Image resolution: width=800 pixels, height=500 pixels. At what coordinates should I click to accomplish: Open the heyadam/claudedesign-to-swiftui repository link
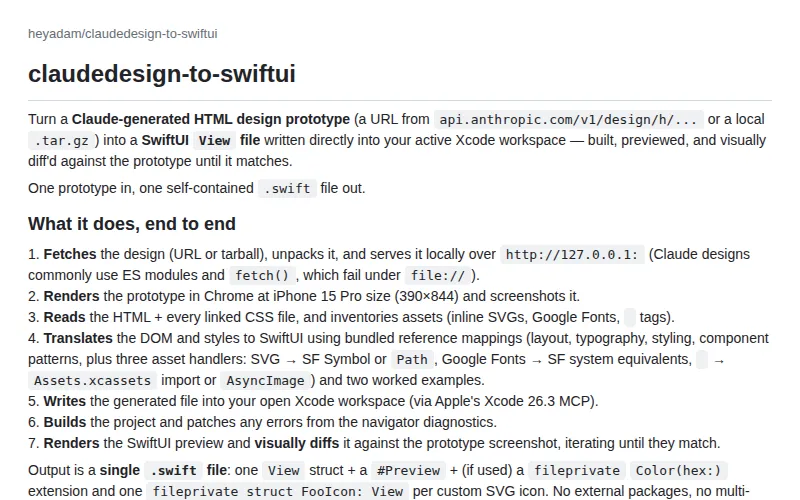coord(122,34)
